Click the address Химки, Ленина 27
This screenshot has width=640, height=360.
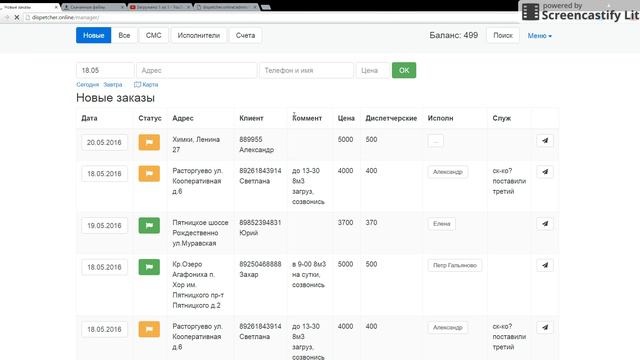pos(196,144)
